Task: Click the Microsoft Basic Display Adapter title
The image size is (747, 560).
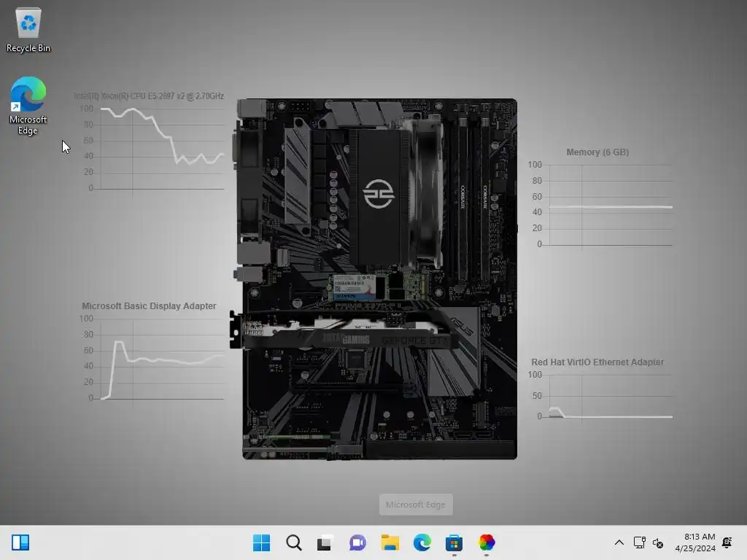Action: pos(149,306)
